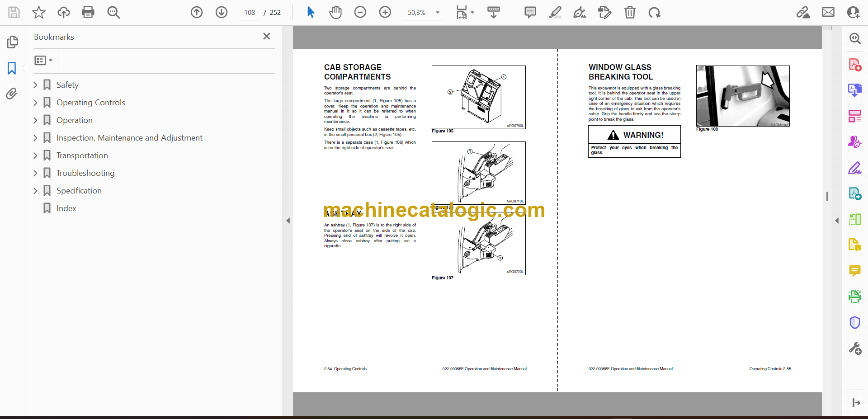
Task: Expand the Safety bookmark
Action: click(35, 85)
